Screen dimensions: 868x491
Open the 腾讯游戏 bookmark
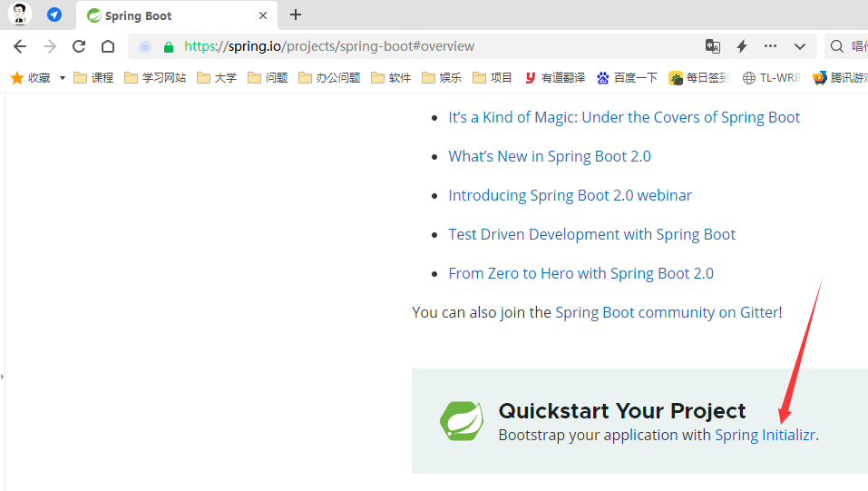(840, 78)
